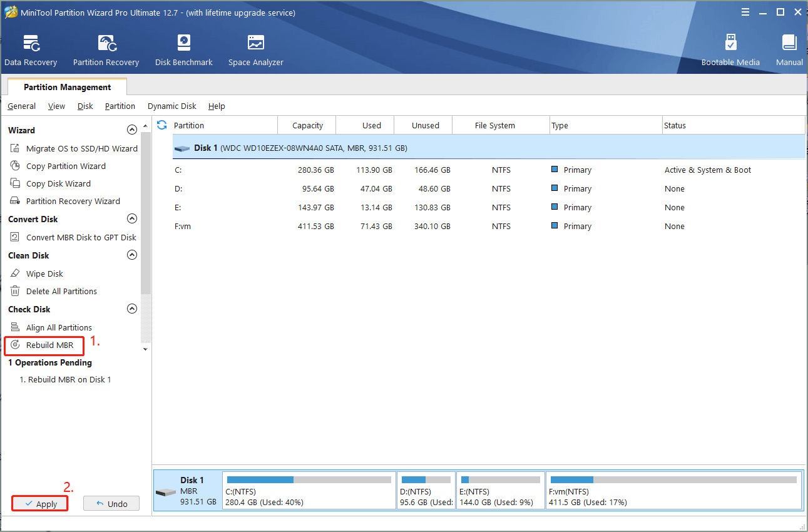Click the Partition column header

point(224,125)
